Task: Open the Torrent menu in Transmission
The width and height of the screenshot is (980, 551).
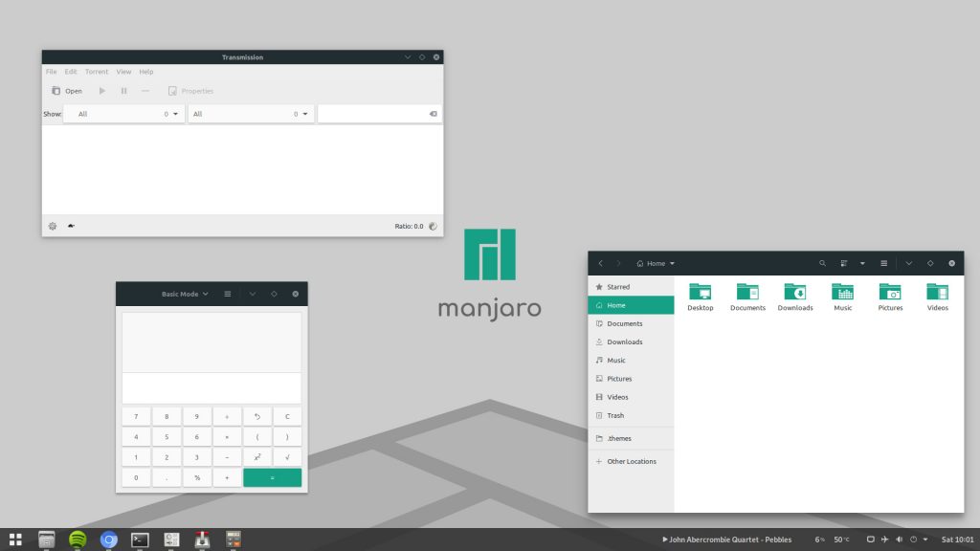Action: (97, 72)
